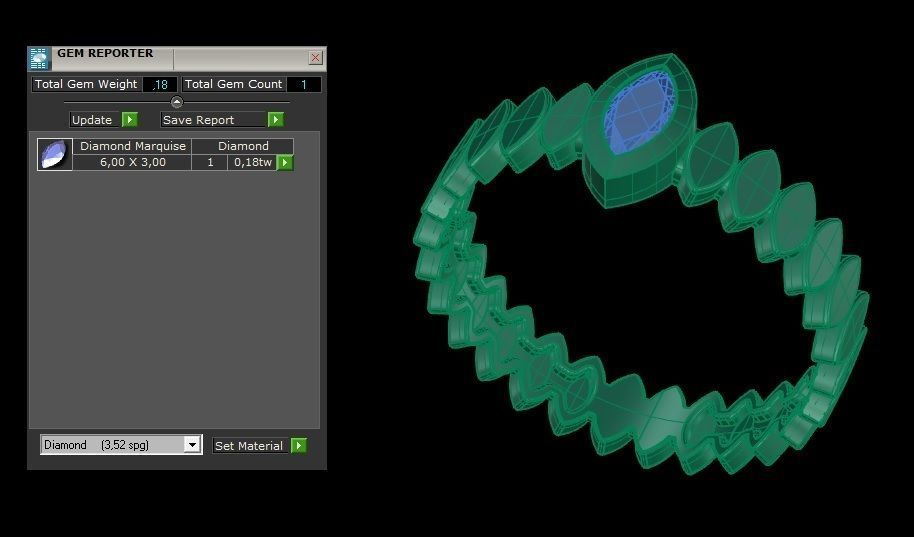Image resolution: width=914 pixels, height=537 pixels.
Task: Select the marquise diamond thumbnail
Action: coord(55,155)
